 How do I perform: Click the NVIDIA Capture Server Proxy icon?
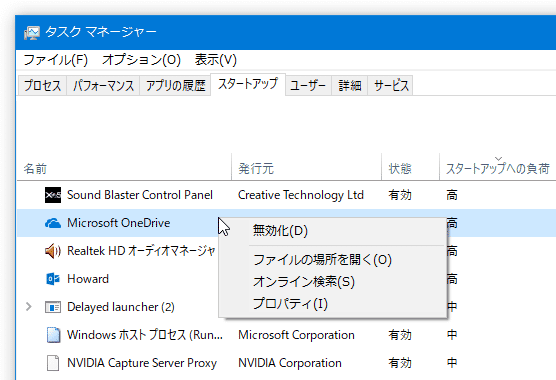pyautogui.click(x=53, y=363)
